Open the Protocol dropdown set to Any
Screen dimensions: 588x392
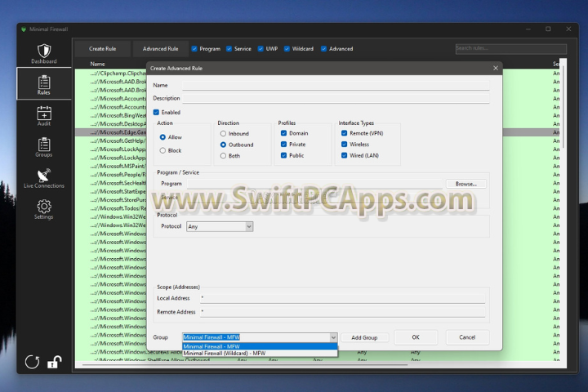coord(220,226)
